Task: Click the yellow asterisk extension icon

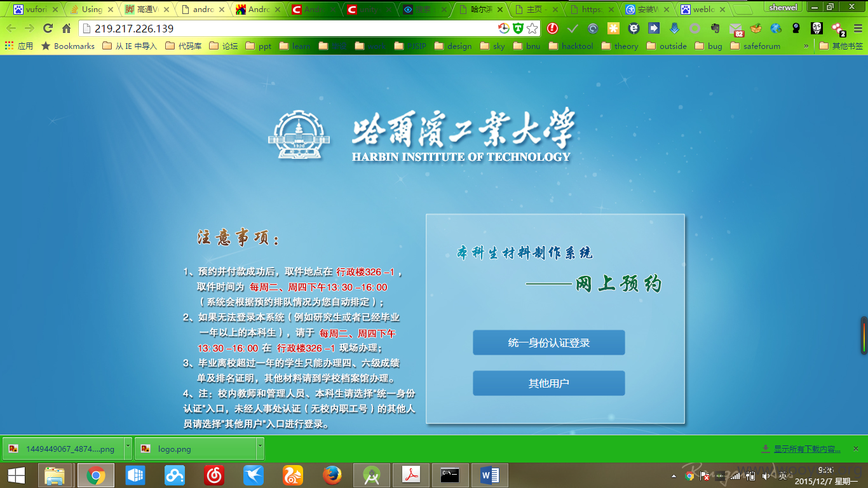Action: [613, 29]
